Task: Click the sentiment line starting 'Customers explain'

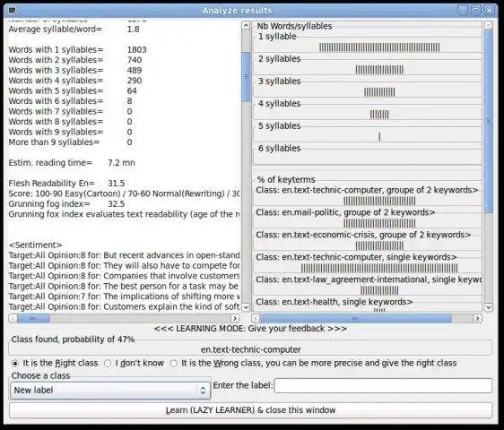Action: tap(125, 306)
